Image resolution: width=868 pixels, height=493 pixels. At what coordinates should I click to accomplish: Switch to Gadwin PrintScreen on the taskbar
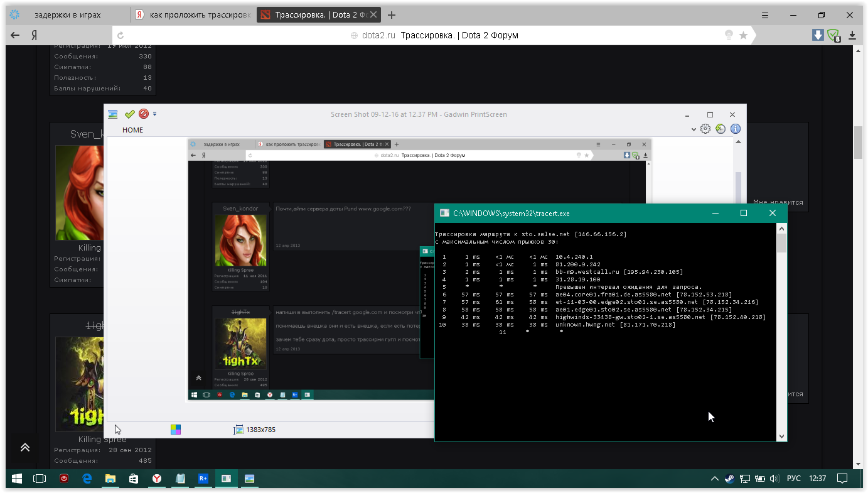250,479
